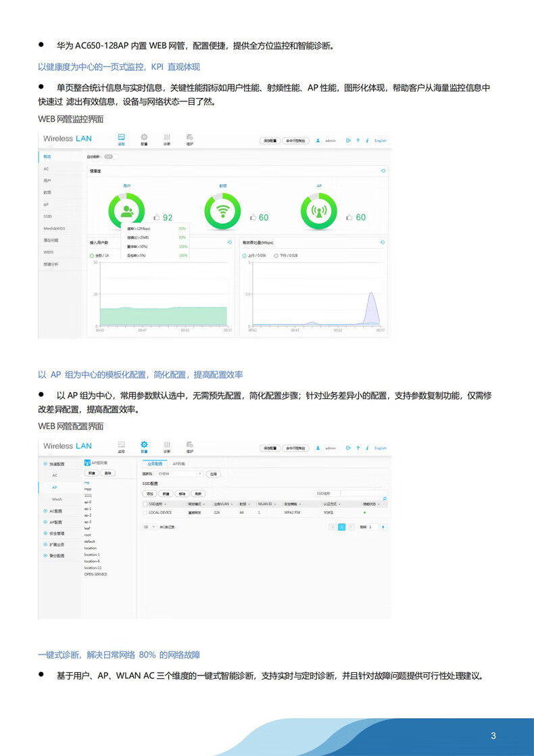This screenshot has width=534, height=756.
Task: Switch to the AP列表 tab
Action: coord(179,464)
